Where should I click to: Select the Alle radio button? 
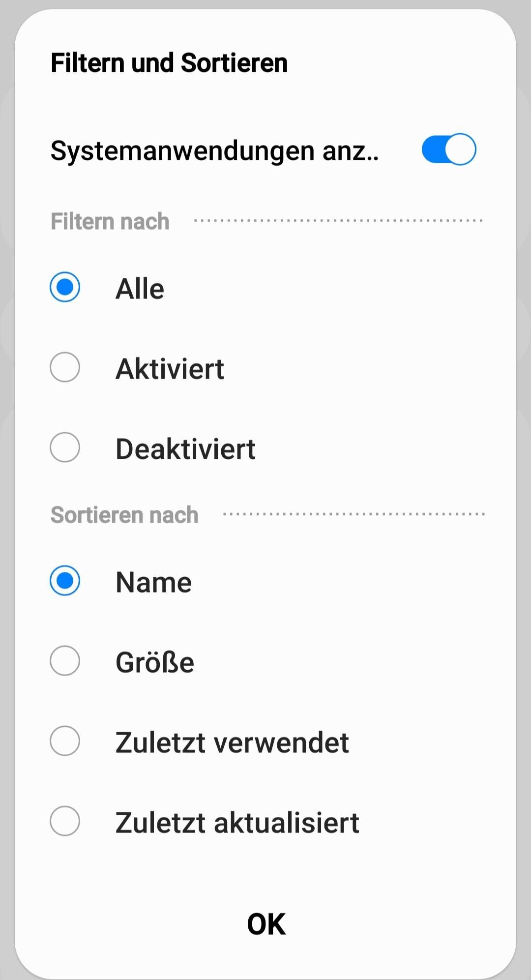(65, 287)
